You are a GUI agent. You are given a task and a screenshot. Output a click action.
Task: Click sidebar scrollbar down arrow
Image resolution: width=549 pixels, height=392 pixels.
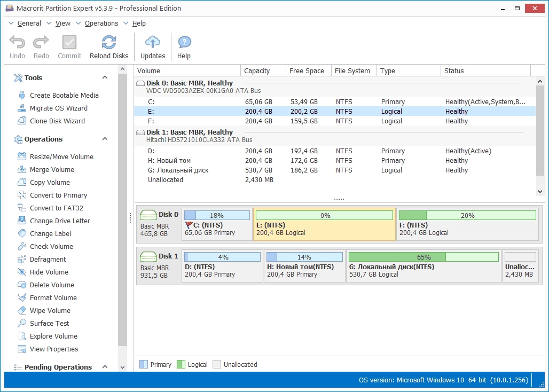[122, 367]
